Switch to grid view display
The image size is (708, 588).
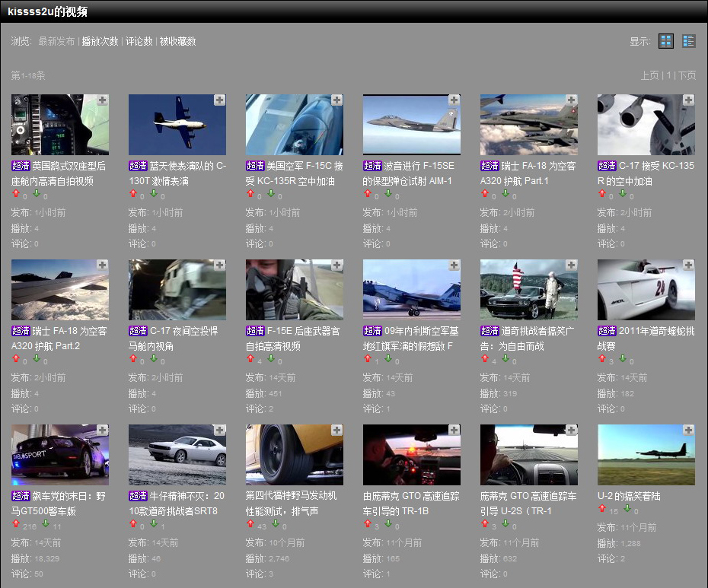(x=666, y=41)
